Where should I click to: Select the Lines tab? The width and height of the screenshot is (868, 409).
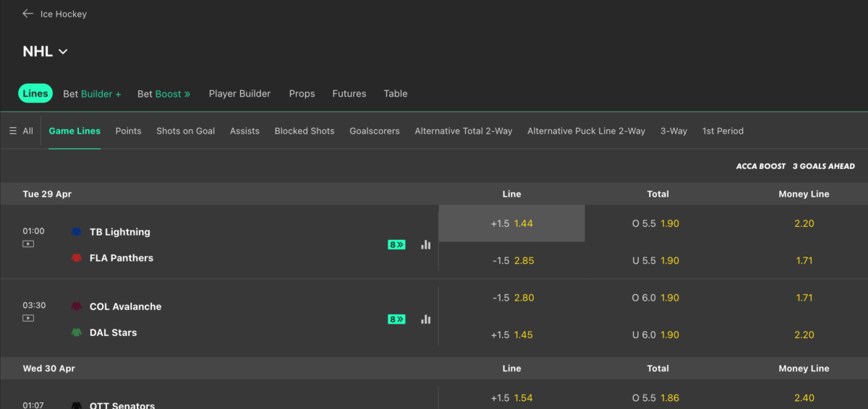click(x=35, y=93)
